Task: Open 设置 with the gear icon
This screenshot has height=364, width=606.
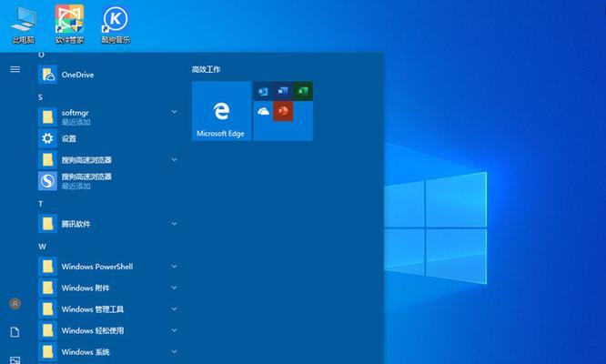Action: [107, 138]
